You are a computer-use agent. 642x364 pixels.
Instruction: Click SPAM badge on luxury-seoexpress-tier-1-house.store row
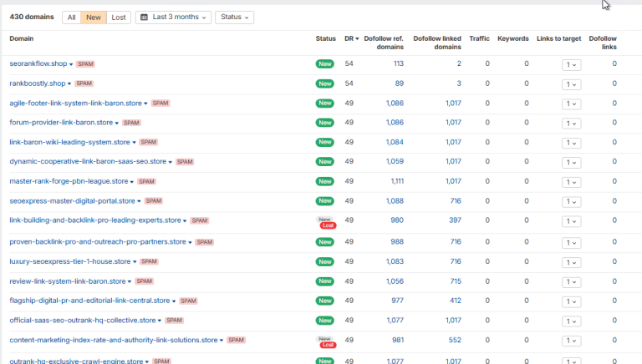point(149,261)
